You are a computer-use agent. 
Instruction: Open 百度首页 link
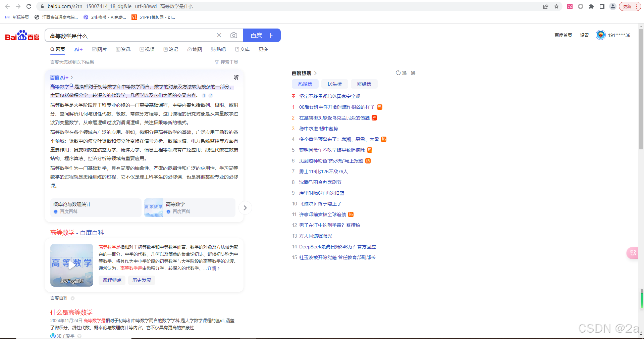(x=563, y=35)
